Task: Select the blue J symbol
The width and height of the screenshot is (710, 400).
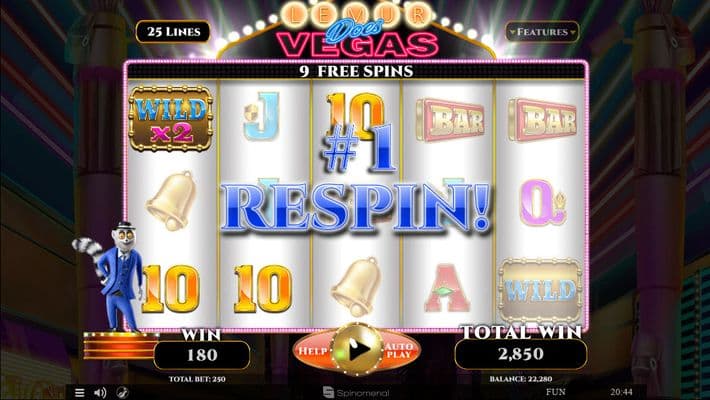Action: [262, 116]
